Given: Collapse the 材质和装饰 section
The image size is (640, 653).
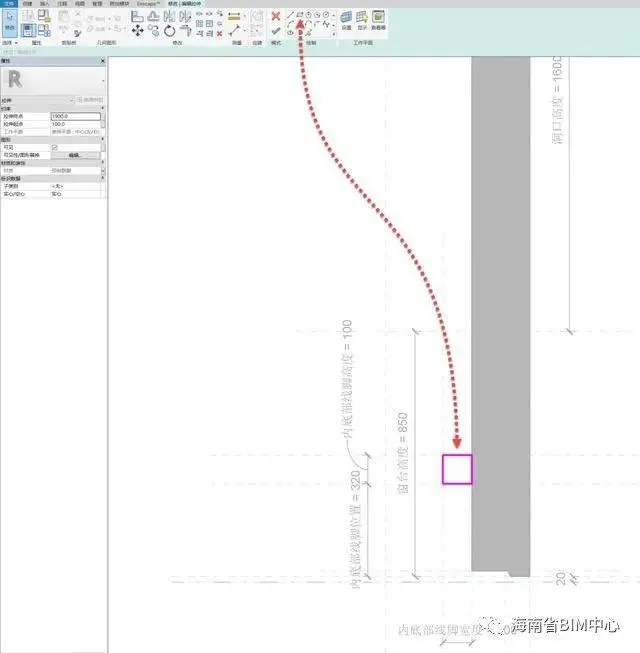Looking at the screenshot, I should (x=103, y=163).
